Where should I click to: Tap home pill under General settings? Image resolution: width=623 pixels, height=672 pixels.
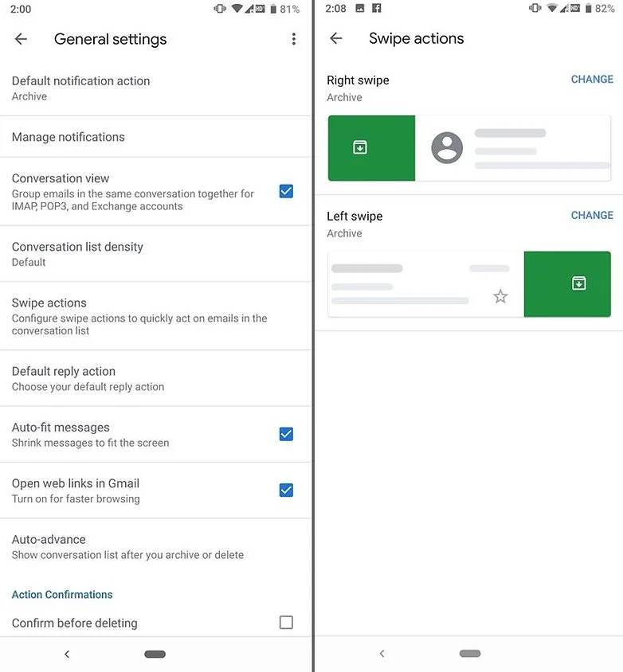tap(155, 654)
